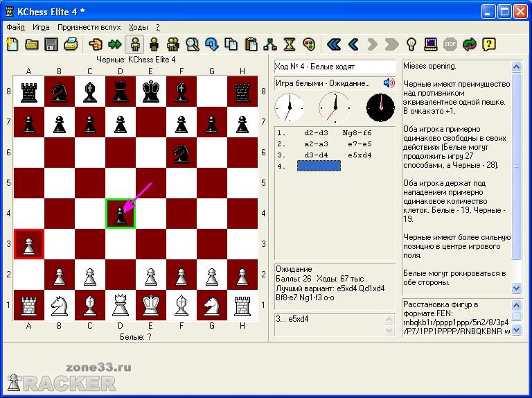Toggle the speaker sound icon
Image resolution: width=532 pixels, height=398 pixels.
389,83
